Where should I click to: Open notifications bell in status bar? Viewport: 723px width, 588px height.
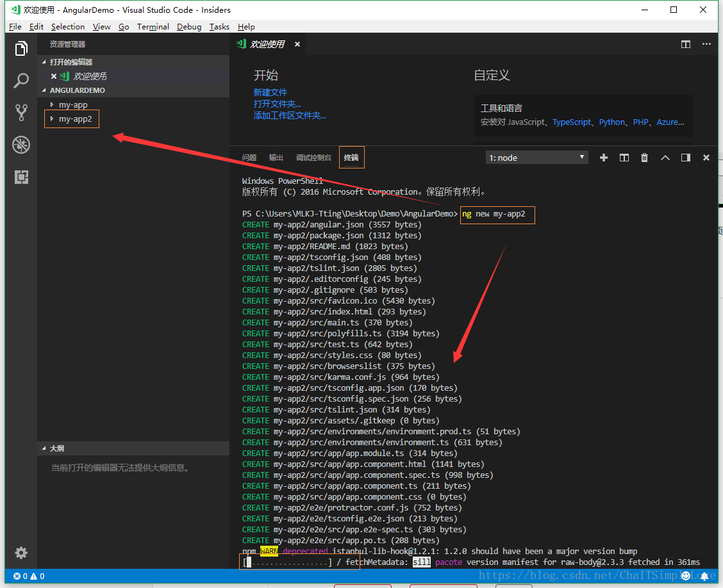click(704, 576)
